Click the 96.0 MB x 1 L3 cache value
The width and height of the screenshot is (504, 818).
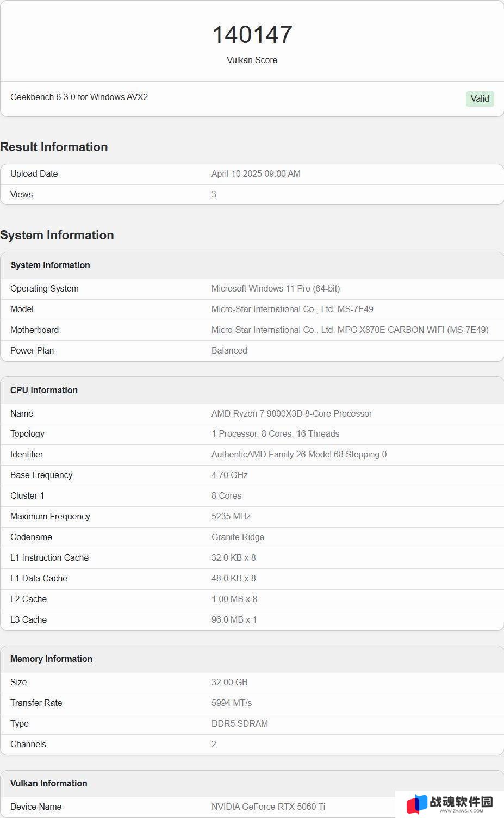click(x=234, y=619)
